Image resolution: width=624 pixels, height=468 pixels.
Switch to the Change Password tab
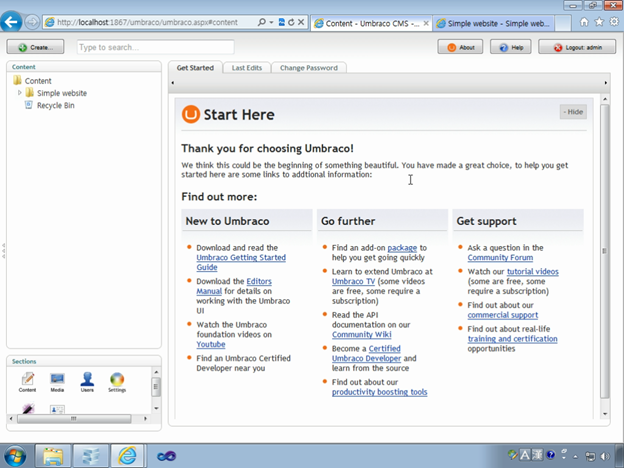click(309, 68)
